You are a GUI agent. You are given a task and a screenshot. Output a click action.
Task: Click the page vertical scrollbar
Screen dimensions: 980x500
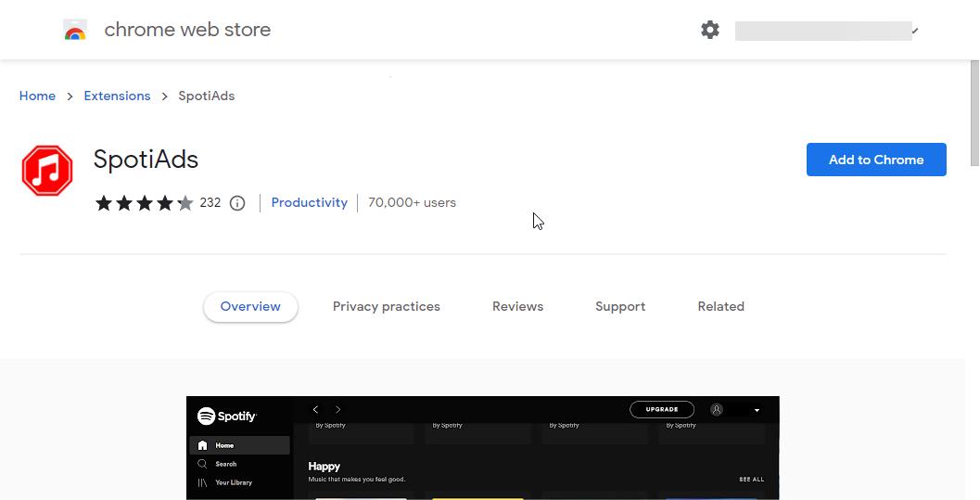coord(974,112)
